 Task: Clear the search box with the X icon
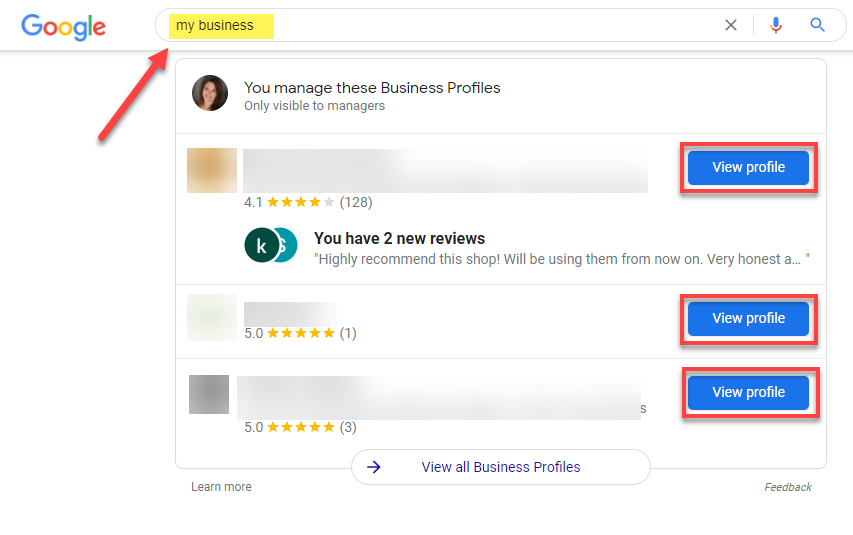[x=731, y=25]
